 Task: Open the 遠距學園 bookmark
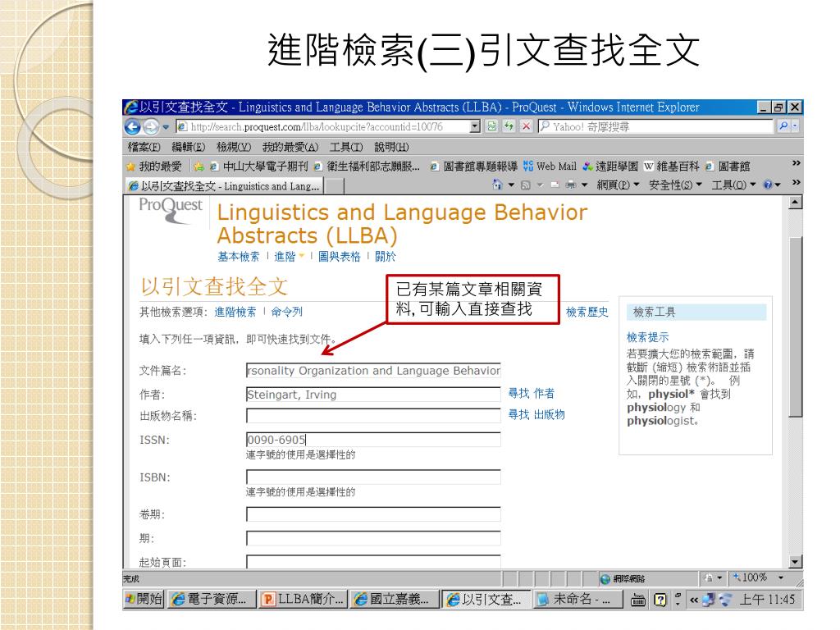point(610,167)
